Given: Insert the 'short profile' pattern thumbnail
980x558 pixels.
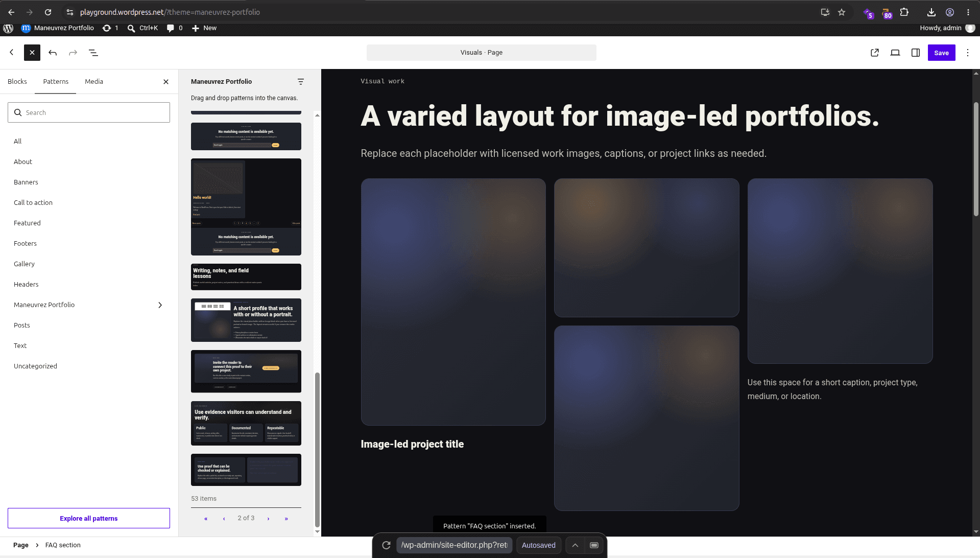Looking at the screenshot, I should tap(246, 320).
